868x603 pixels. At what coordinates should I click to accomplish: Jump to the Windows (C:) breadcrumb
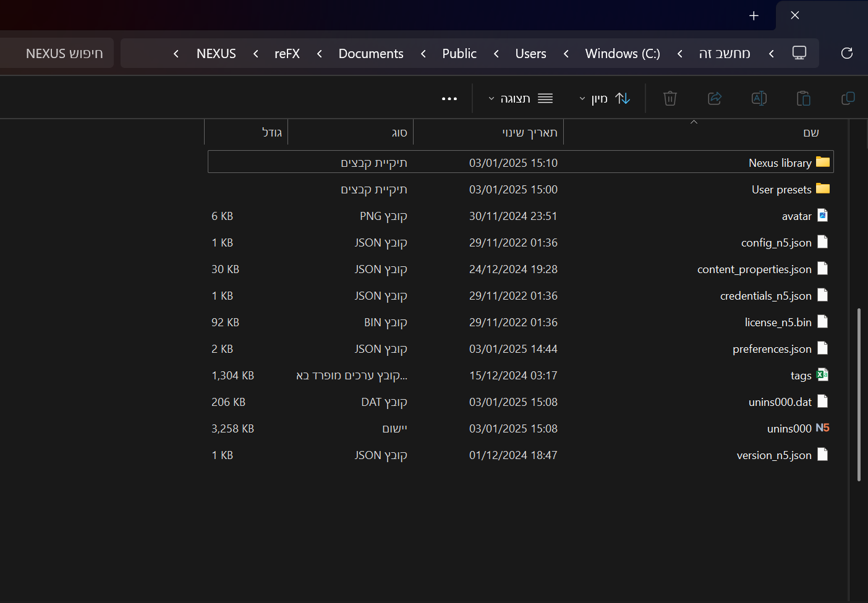click(623, 54)
